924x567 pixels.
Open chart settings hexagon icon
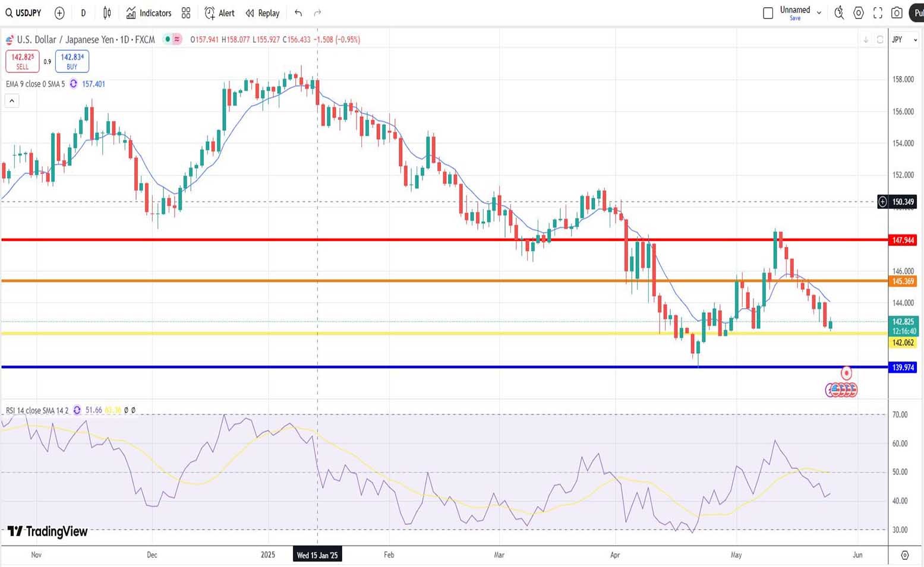(x=858, y=13)
